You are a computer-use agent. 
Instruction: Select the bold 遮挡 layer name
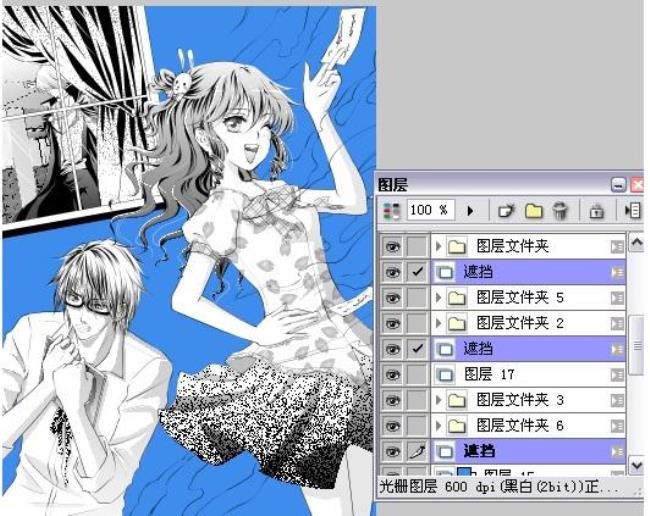479,452
